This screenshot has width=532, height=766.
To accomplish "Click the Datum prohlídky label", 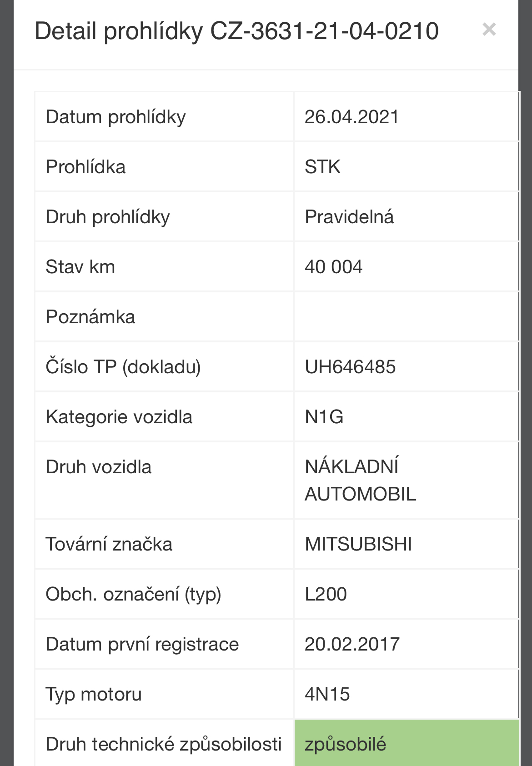I will click(x=115, y=117).
